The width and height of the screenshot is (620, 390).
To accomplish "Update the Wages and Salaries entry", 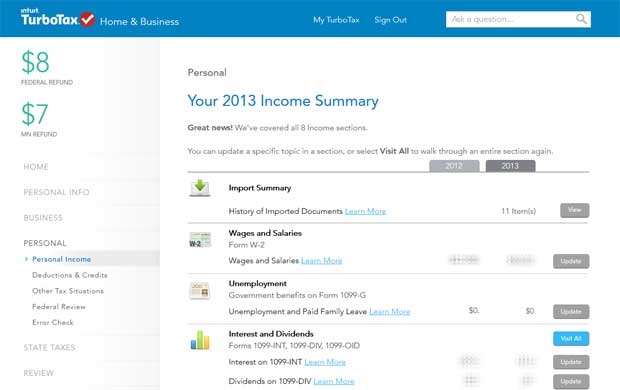I will pos(571,261).
